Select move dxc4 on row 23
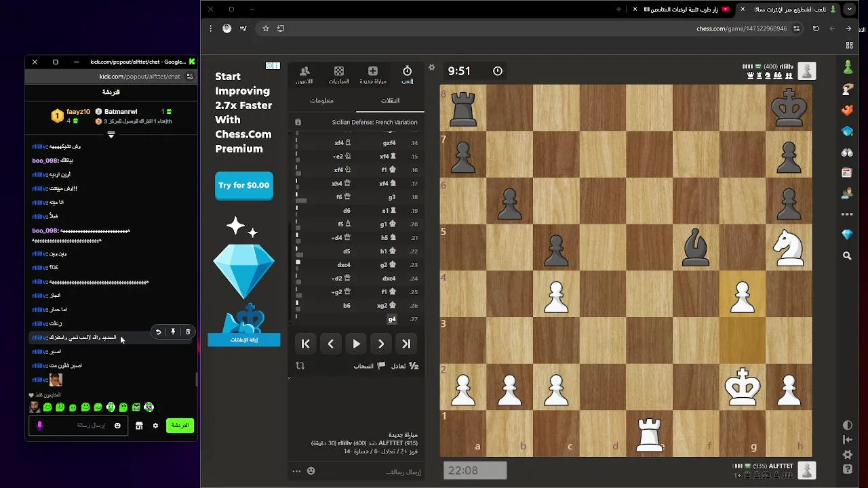The width and height of the screenshot is (868, 488). [344, 265]
